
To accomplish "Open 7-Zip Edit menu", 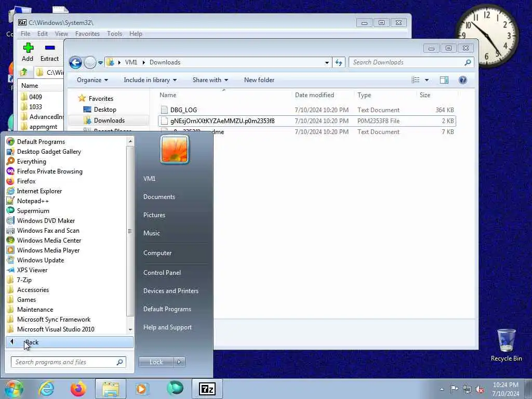I will coord(43,34).
